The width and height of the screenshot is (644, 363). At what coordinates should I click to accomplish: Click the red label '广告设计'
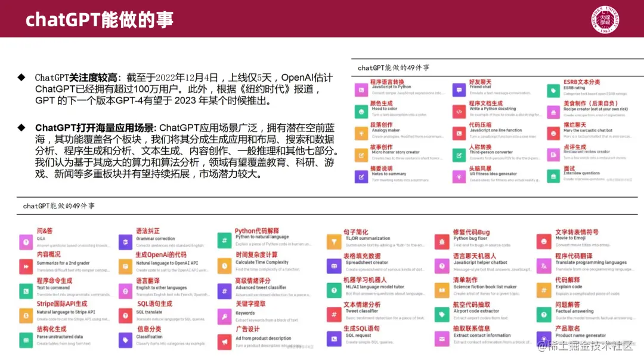tap(247, 330)
